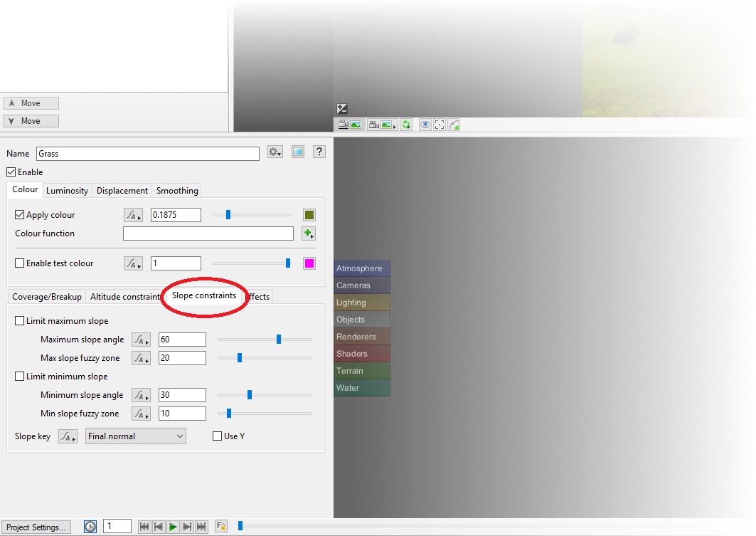756x536 pixels.
Task: Click animation button beside Slope key
Action: pos(68,436)
